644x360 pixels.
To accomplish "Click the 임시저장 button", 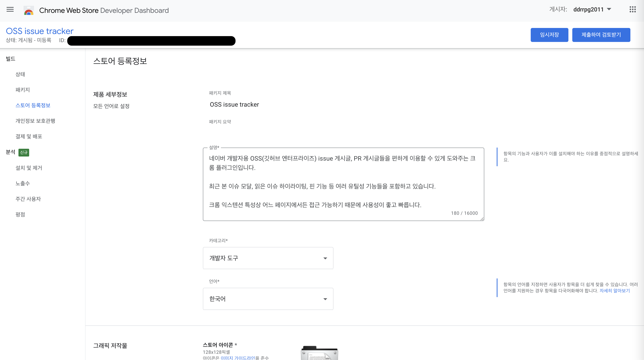I will pyautogui.click(x=549, y=35).
